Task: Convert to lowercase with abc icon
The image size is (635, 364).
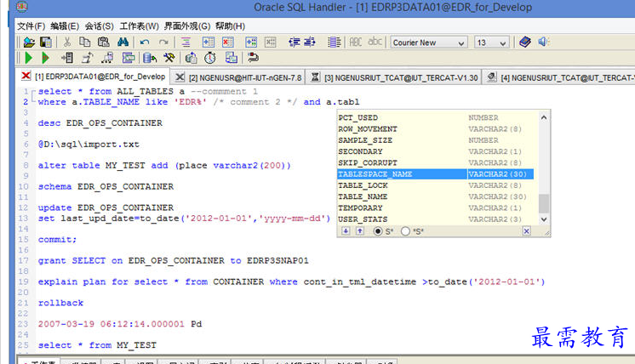Action: point(375,42)
